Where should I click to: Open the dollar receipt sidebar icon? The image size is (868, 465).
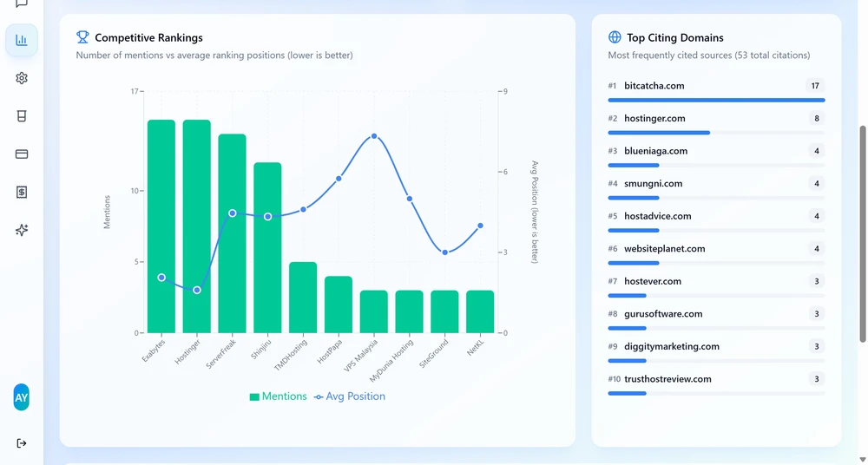[x=22, y=192]
